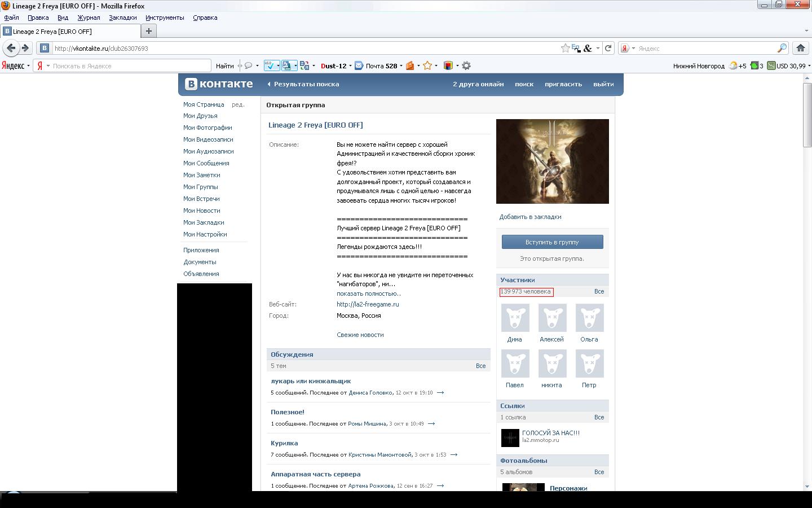Open member Ольга's avatar thumbnail

[589, 318]
